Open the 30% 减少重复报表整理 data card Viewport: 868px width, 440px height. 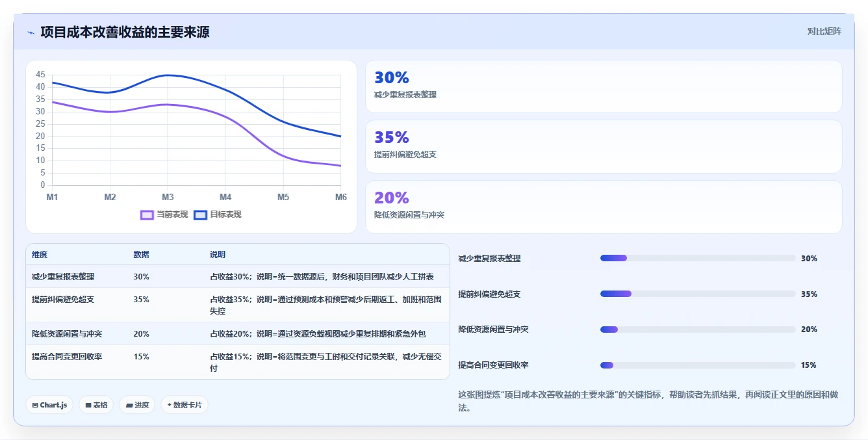tap(604, 86)
